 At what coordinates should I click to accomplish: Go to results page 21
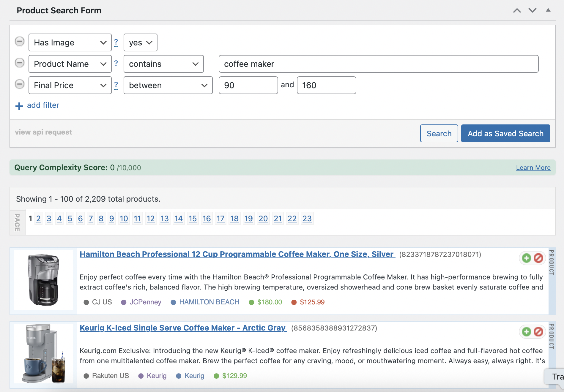[x=278, y=219]
